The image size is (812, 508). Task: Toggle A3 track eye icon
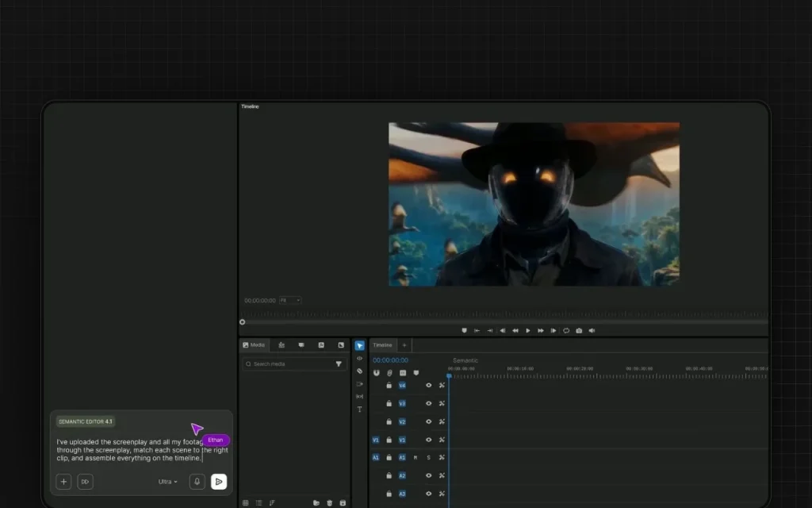429,494
